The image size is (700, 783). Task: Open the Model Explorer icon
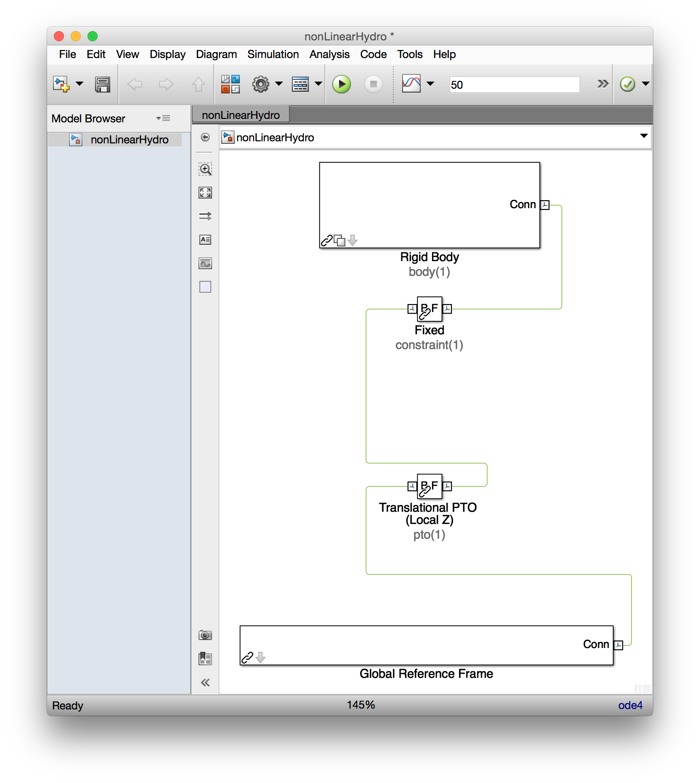300,84
